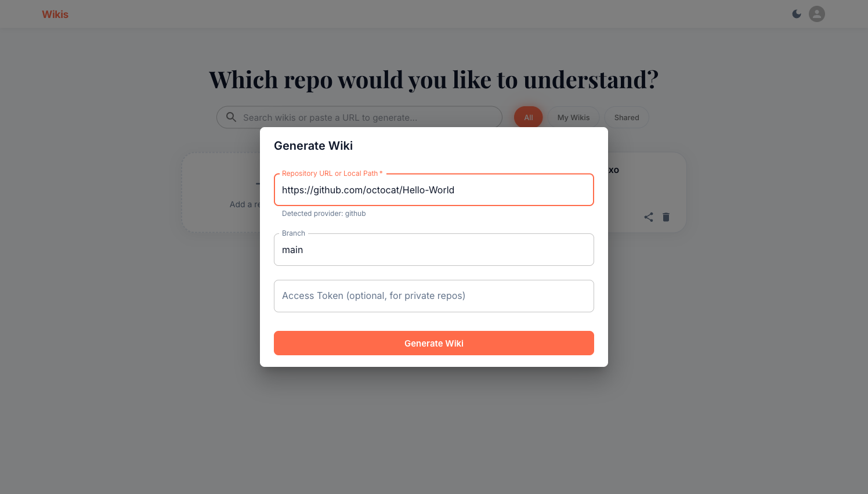
Task: Click the wiki search bar
Action: pyautogui.click(x=360, y=117)
